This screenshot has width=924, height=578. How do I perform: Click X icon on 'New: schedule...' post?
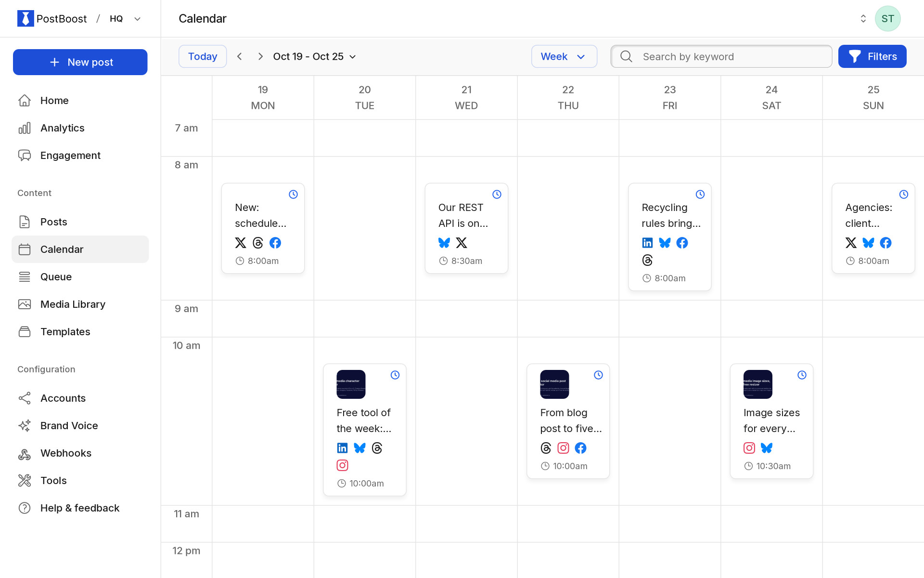pyautogui.click(x=241, y=243)
